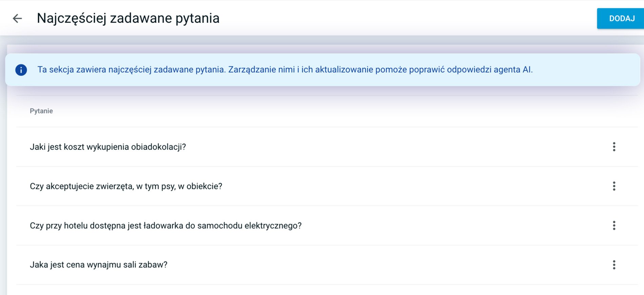
Task: Click the Pytanie column header
Action: 41,111
